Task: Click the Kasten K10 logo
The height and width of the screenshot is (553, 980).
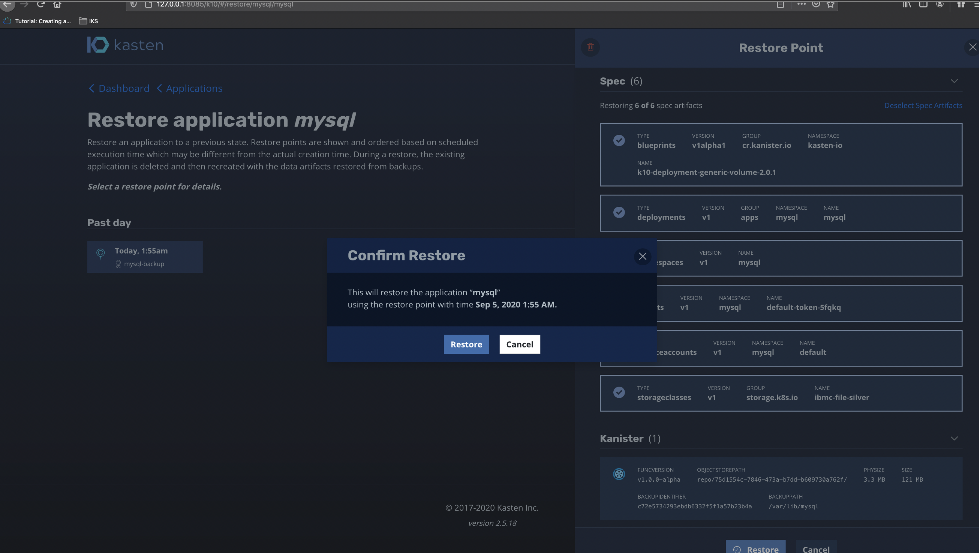Action: pos(125,45)
